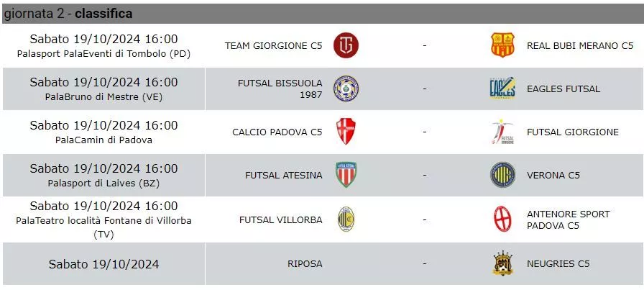Open the Futsal Bissuola 1987 round badge

click(x=346, y=89)
